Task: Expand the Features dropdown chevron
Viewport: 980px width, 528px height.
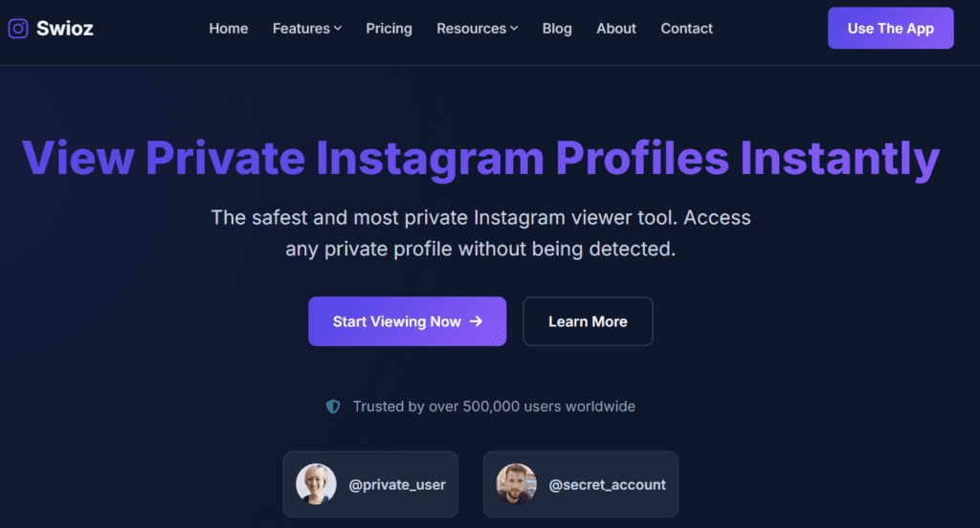Action: (338, 29)
